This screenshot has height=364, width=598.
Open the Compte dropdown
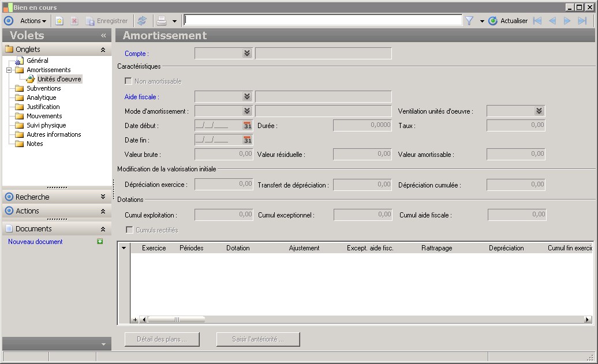(x=247, y=54)
